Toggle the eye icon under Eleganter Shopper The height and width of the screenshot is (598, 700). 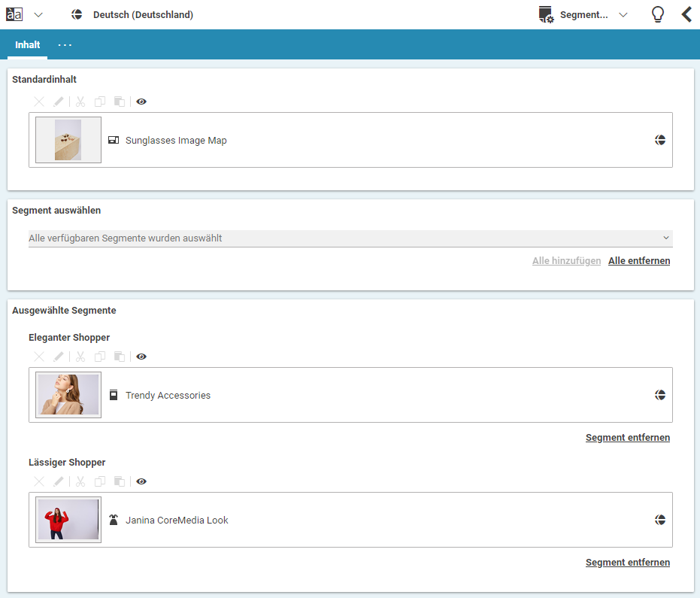point(141,357)
